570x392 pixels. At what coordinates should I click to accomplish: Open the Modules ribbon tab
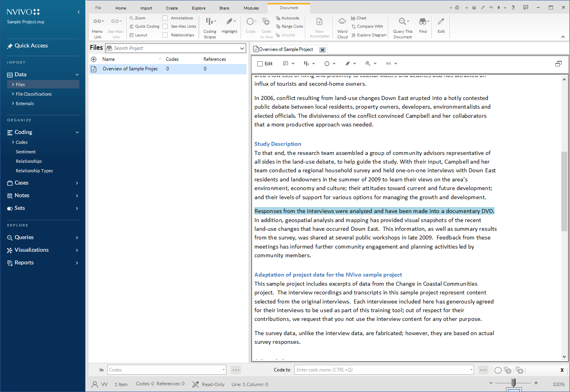point(251,8)
